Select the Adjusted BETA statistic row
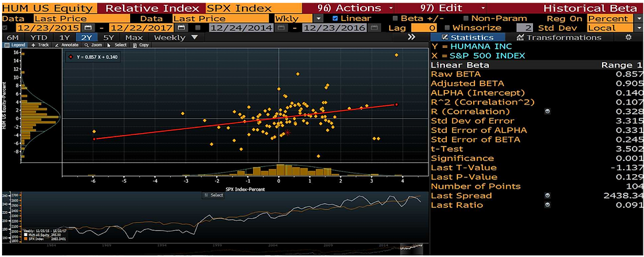The image size is (644, 257). tap(536, 83)
